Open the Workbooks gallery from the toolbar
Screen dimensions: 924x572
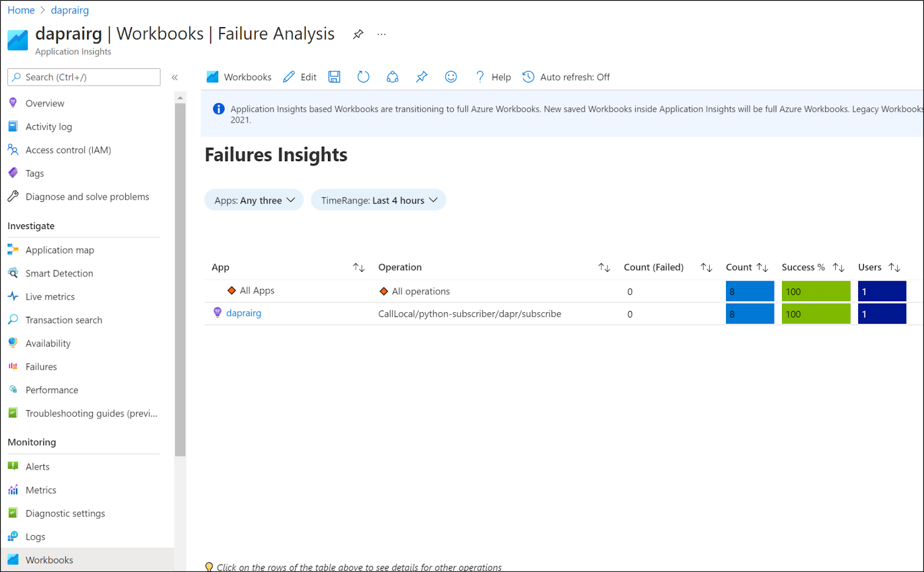click(239, 77)
